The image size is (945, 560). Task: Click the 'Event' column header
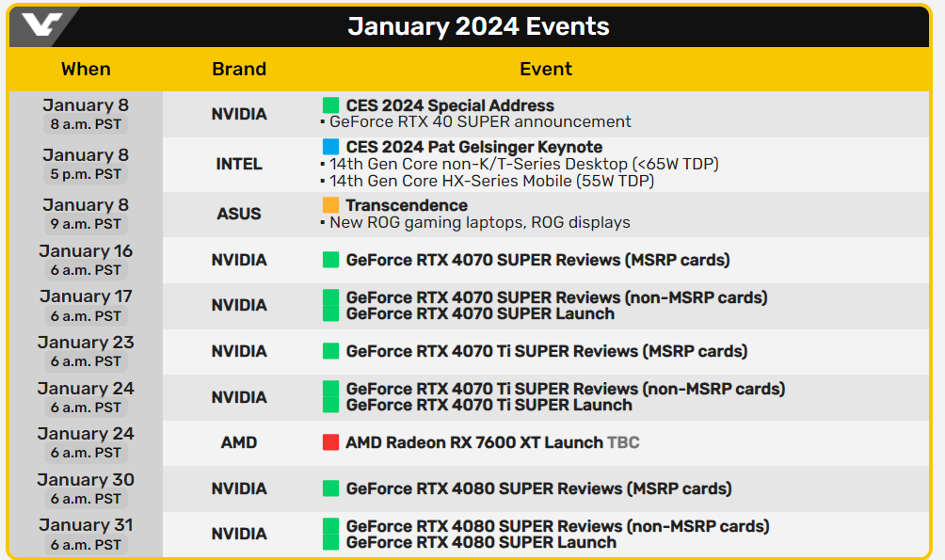[545, 69]
